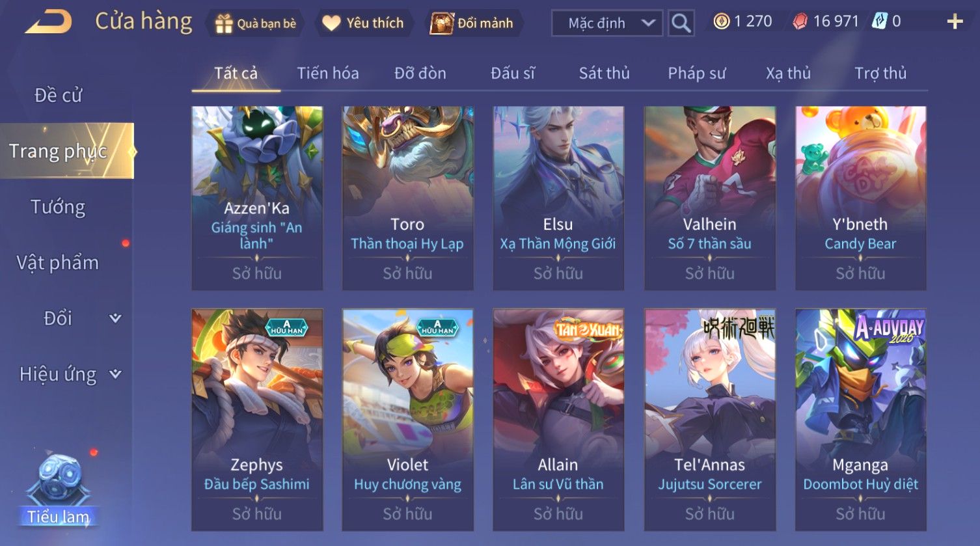Click the plus icon to add currency
Screen dimensions: 980x546
[955, 22]
